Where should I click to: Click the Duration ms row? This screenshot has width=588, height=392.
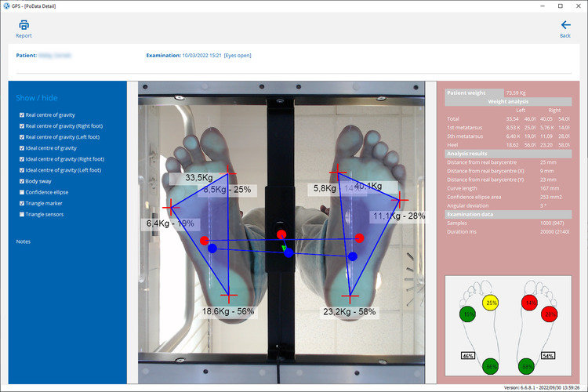(x=508, y=232)
